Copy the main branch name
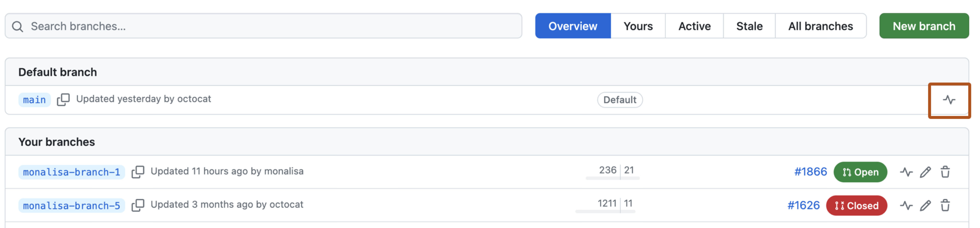 [x=63, y=100]
